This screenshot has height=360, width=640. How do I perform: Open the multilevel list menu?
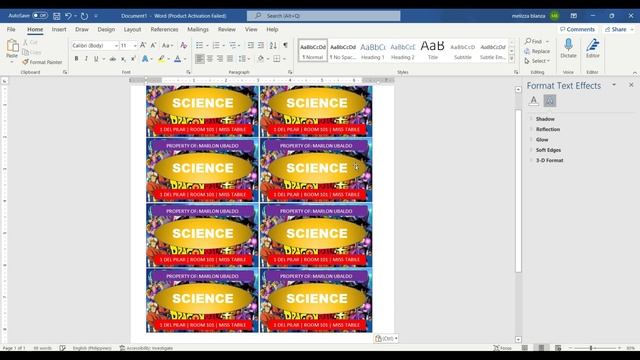(x=233, y=45)
